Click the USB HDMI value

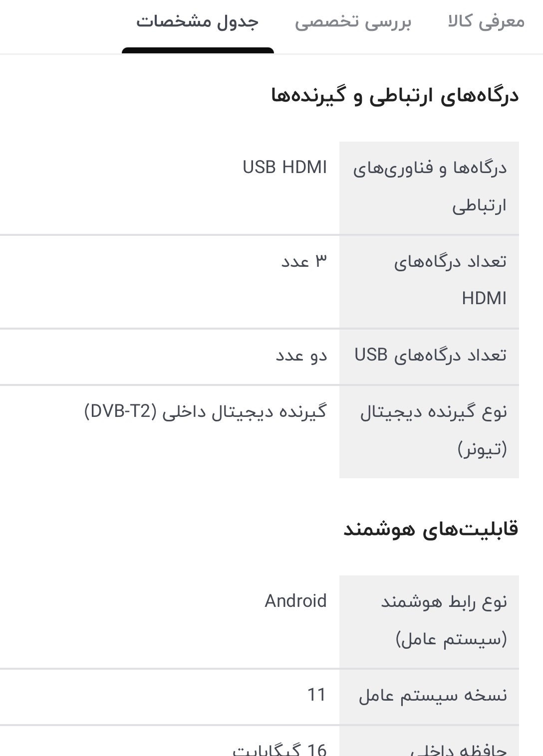coord(284,168)
